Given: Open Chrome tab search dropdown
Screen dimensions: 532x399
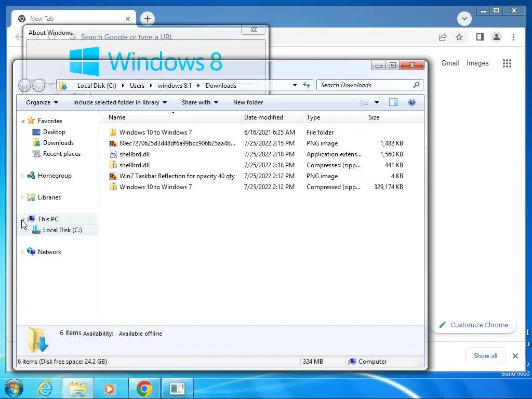Looking at the screenshot, I should pyautogui.click(x=464, y=19).
